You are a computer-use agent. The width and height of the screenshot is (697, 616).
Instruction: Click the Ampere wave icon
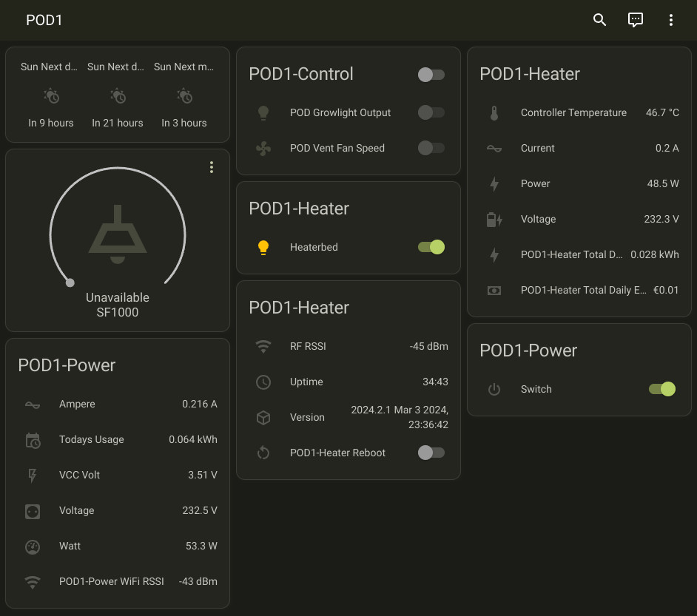point(33,405)
